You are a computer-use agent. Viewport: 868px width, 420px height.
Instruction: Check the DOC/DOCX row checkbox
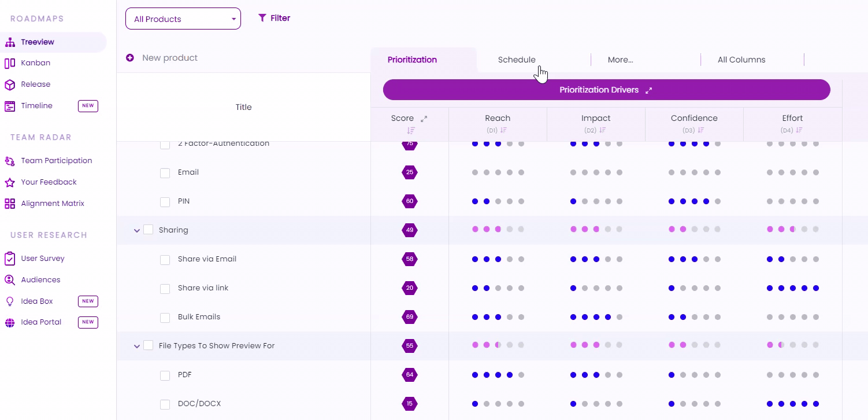[165, 404]
